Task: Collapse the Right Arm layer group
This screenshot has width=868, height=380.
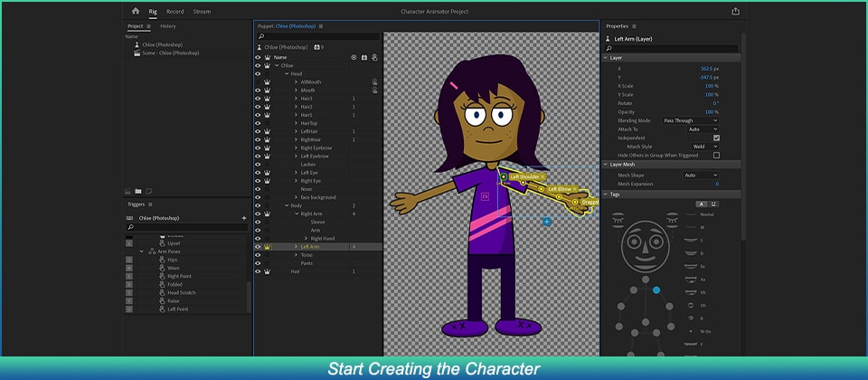Action: click(297, 214)
